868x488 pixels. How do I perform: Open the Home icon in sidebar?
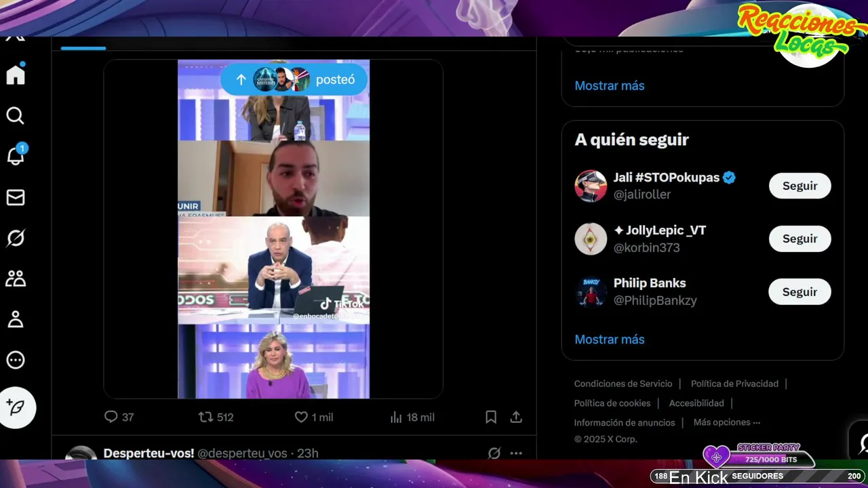coord(16,75)
